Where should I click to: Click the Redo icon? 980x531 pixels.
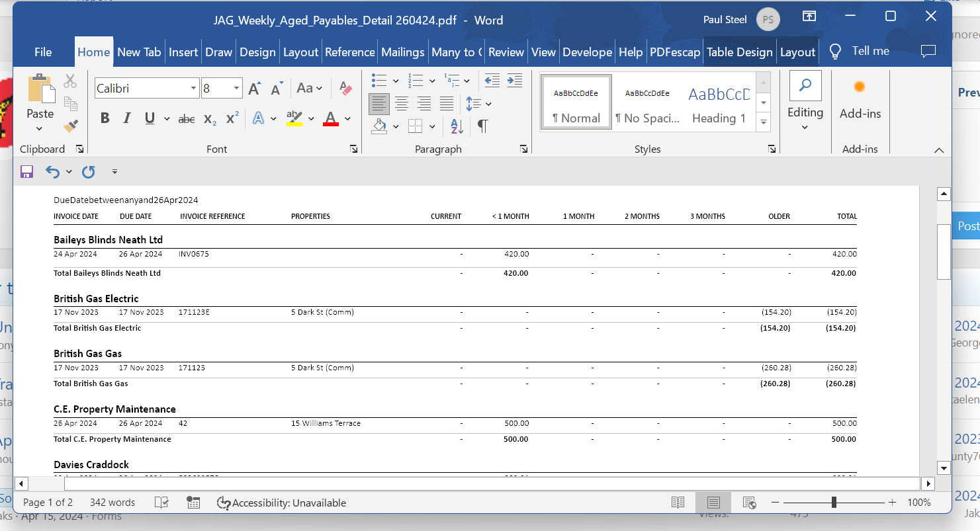click(88, 172)
